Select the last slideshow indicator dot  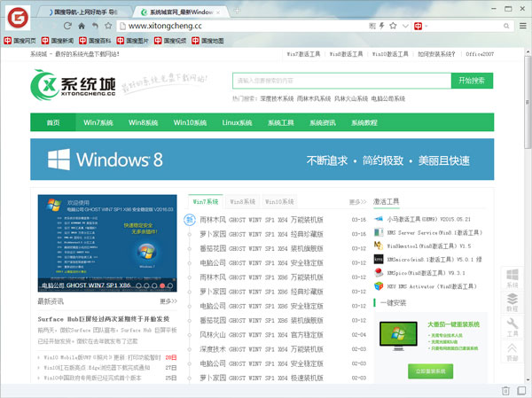pos(170,286)
